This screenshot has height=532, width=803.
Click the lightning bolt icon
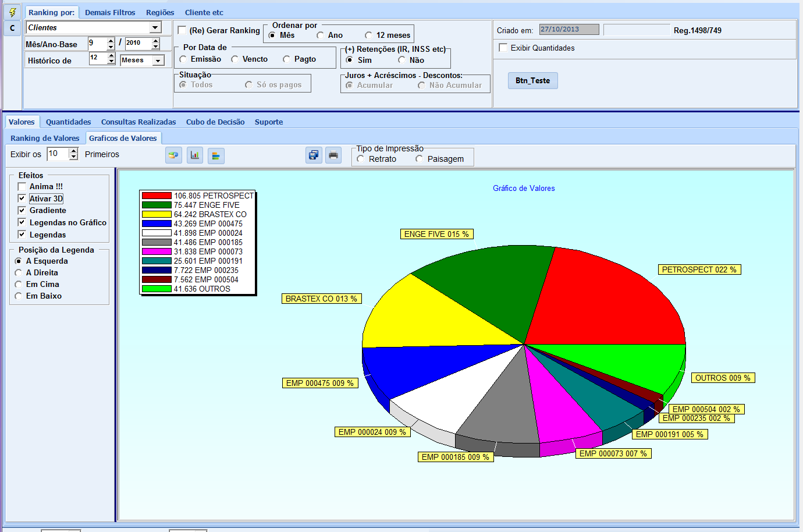coord(12,12)
